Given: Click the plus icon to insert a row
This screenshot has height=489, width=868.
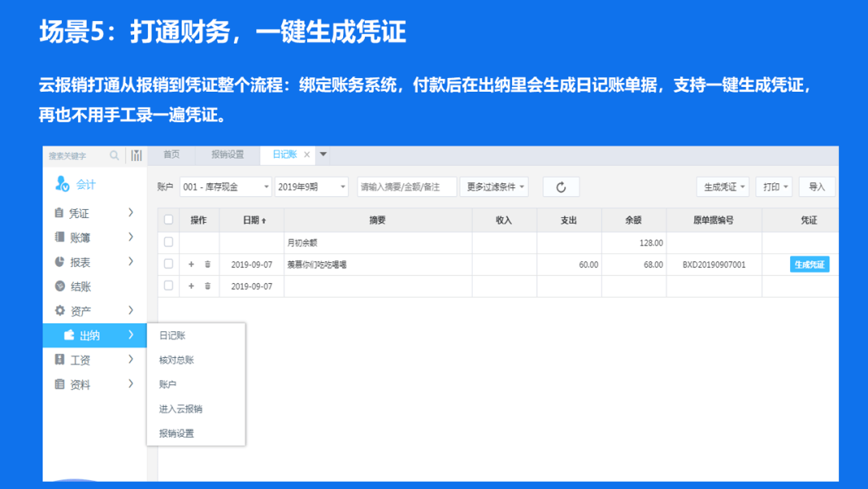Looking at the screenshot, I should tap(191, 264).
